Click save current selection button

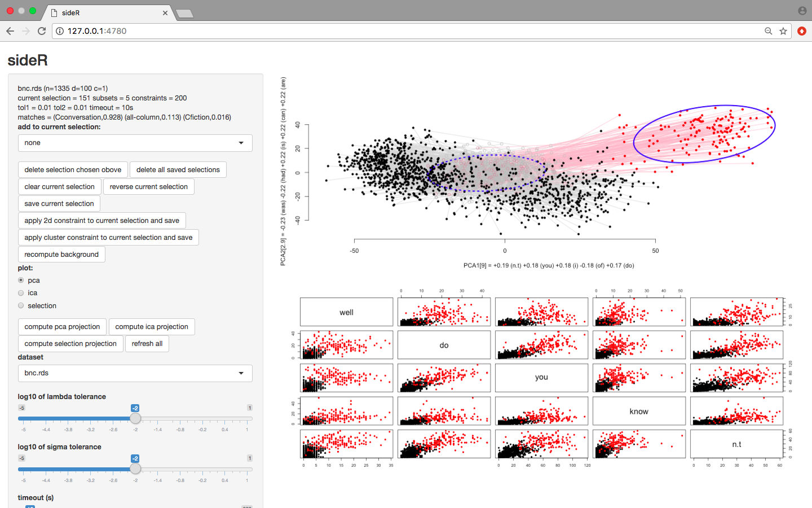click(59, 204)
